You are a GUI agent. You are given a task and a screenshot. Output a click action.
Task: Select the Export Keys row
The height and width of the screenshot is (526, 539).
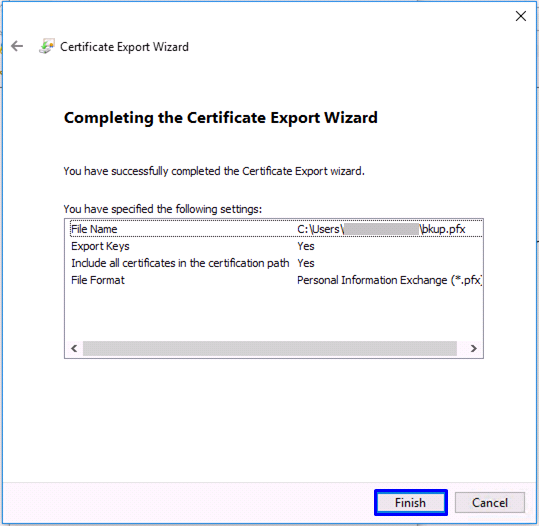tap(276, 246)
